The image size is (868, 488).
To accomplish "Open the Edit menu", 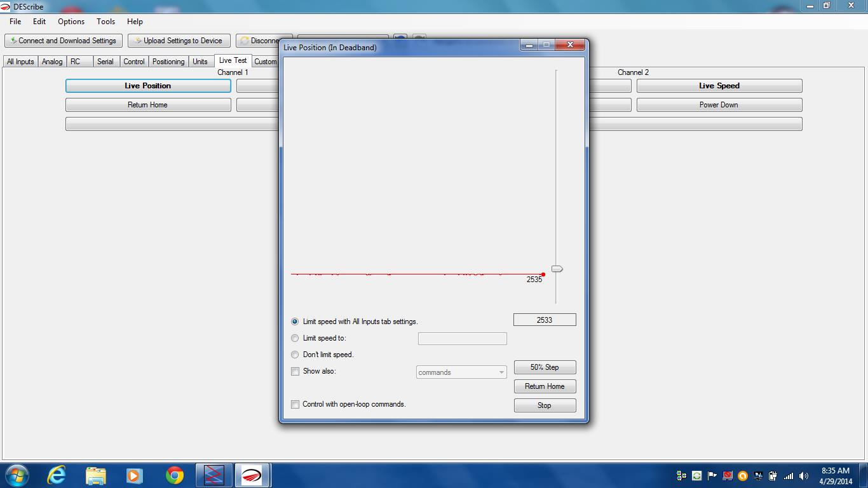I will pyautogui.click(x=39, y=22).
